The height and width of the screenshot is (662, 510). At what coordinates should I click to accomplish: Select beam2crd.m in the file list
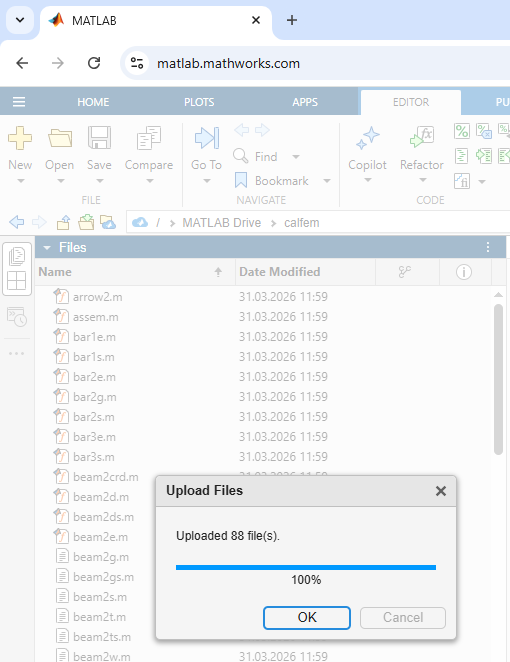[106, 477]
